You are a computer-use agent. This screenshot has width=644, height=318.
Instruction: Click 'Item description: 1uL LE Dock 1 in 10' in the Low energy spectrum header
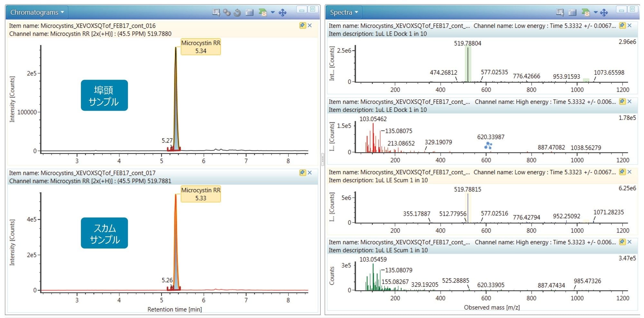[x=377, y=34]
